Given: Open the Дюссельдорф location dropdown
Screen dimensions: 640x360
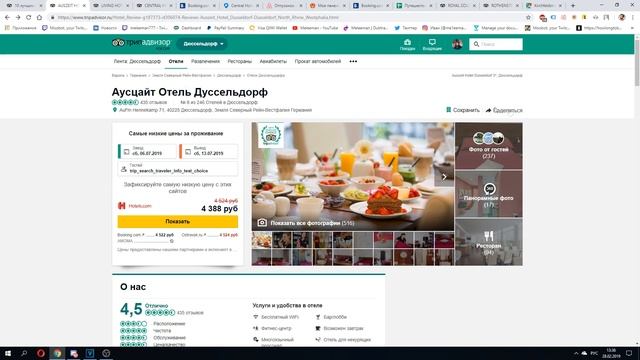Looking at the screenshot, I should 203,44.
